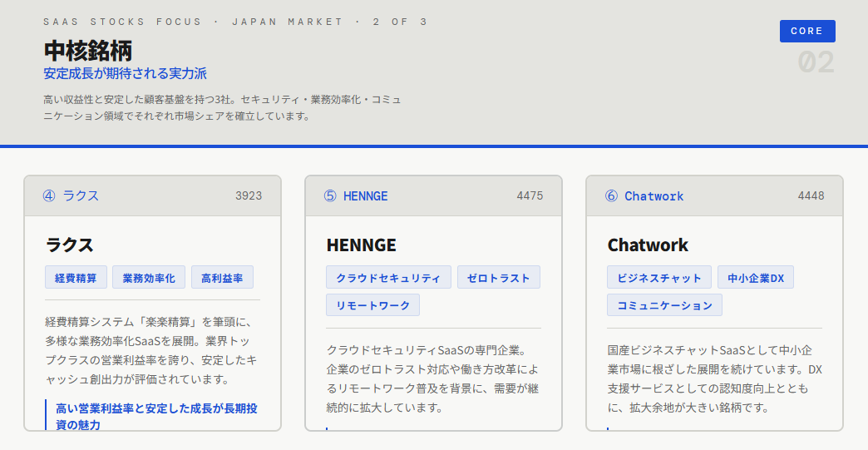Click the 中核銘柄 main heading
The width and height of the screenshot is (868, 450).
point(87,50)
